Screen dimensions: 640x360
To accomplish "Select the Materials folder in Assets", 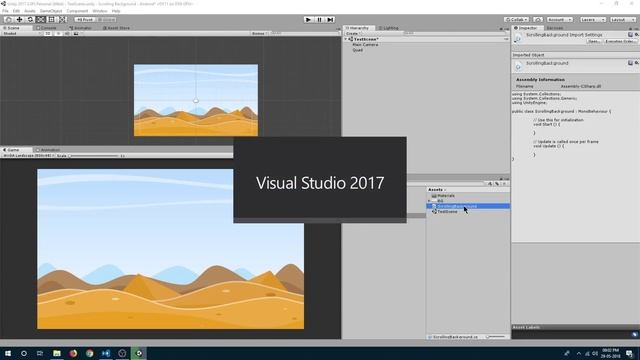I will (443, 196).
